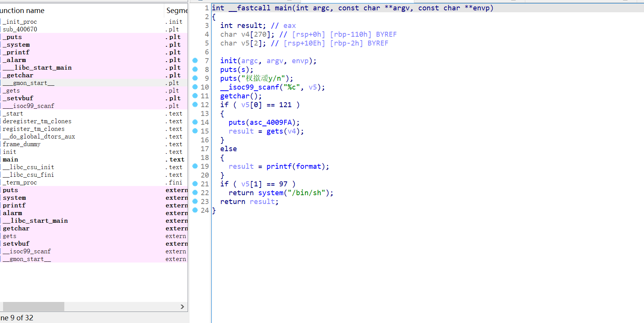Click scroll-right arrow in functions list
The image size is (644, 323).
click(x=182, y=307)
